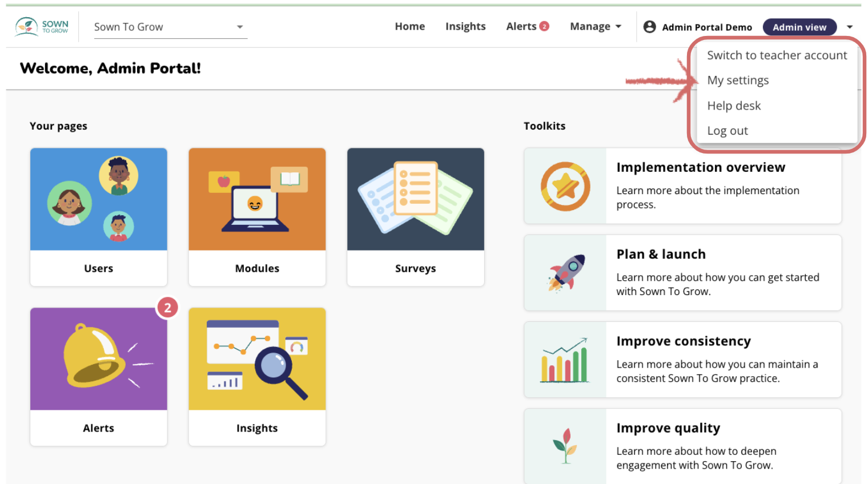Click the red alerts count badge in the navbar
Viewport: 868px width, 484px height.
coord(544,26)
